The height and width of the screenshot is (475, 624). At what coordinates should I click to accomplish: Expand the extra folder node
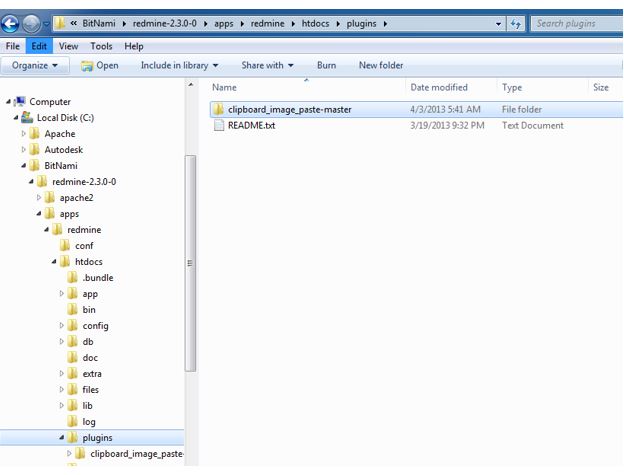coord(61,374)
